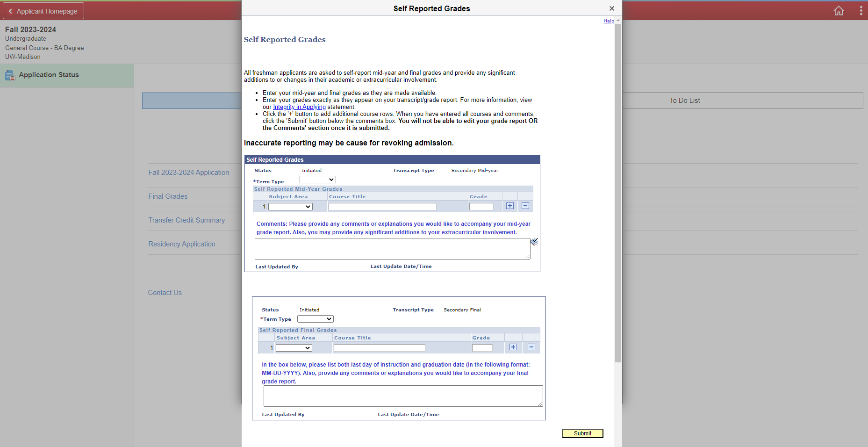The height and width of the screenshot is (447, 868).
Task: Open Final Grades link
Action: (x=168, y=196)
